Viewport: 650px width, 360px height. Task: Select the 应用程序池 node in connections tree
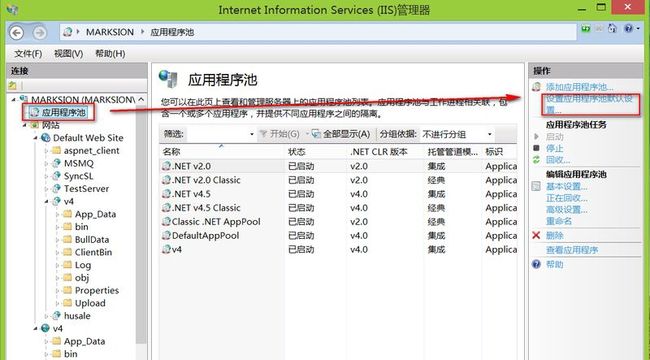pos(63,112)
